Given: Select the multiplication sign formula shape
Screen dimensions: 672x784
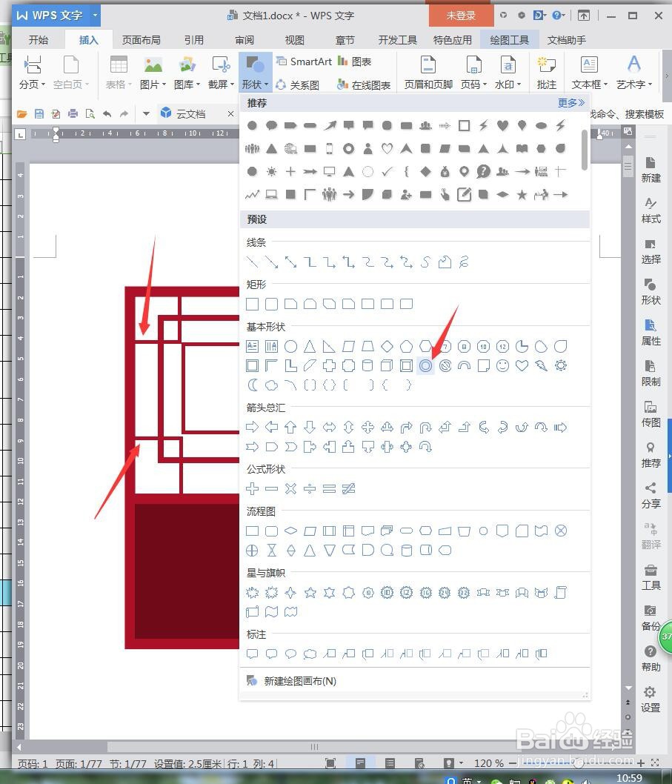Looking at the screenshot, I should [290, 488].
